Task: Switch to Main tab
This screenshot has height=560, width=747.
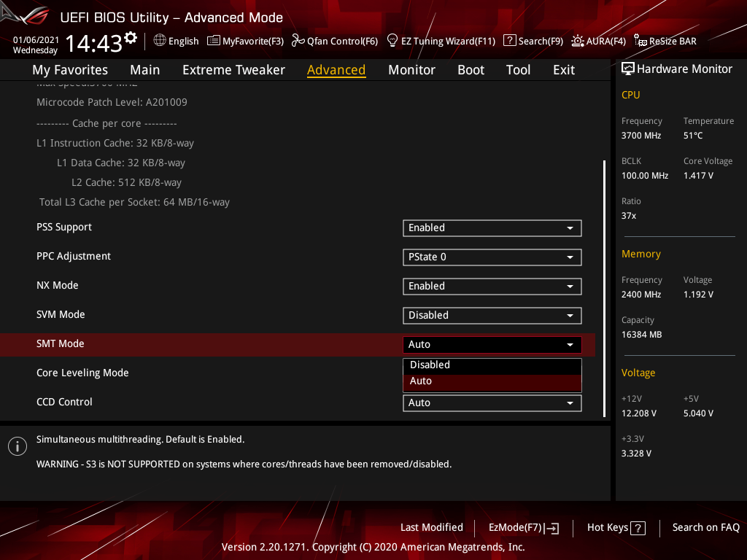Action: 145,70
